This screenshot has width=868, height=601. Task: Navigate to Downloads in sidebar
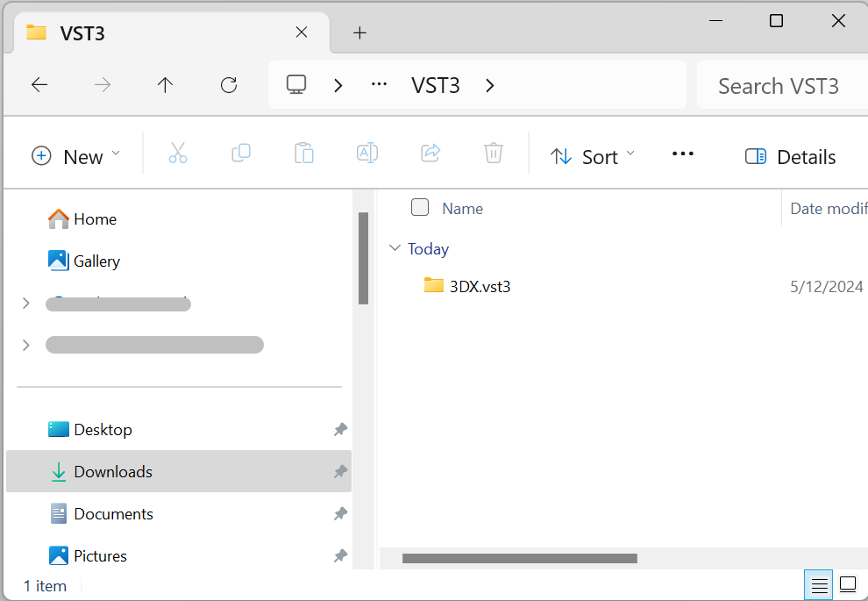tap(113, 472)
